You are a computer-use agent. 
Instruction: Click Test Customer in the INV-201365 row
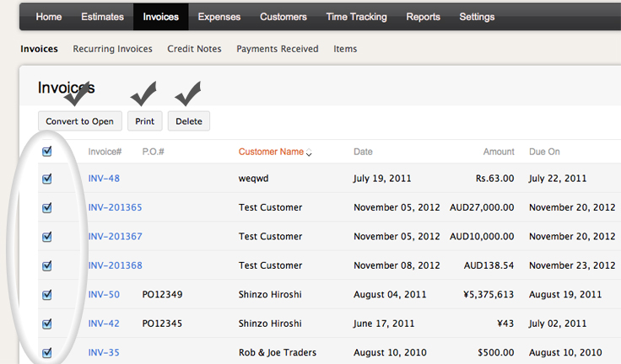[x=271, y=207]
